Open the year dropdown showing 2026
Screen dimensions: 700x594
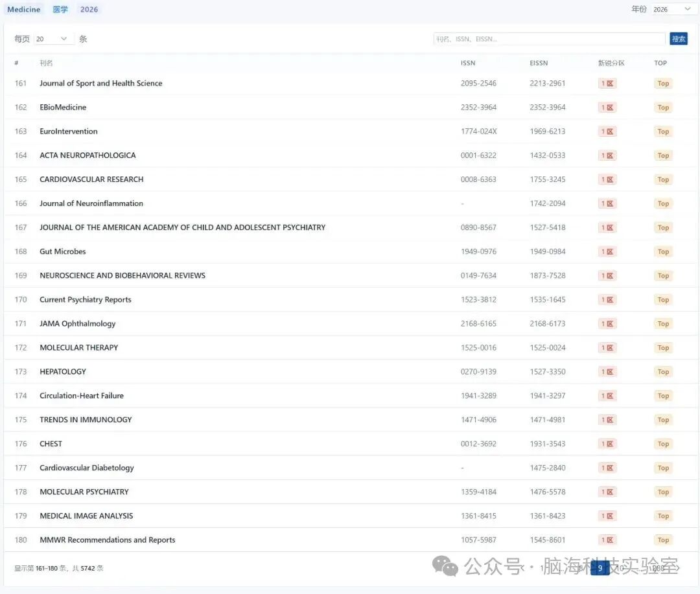click(x=672, y=9)
